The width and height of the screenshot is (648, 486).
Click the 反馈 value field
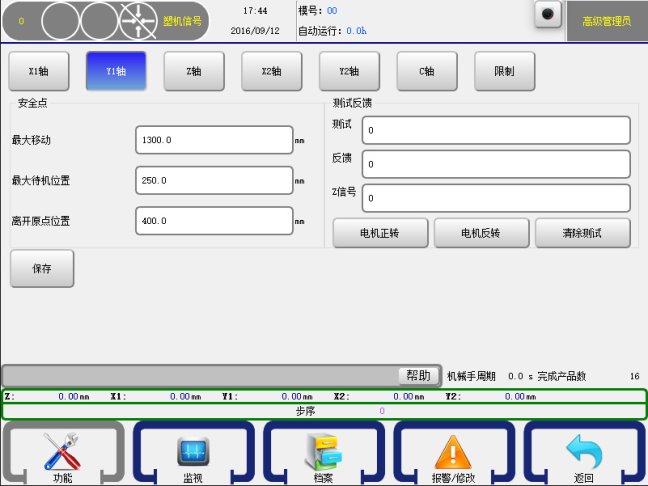[x=496, y=164]
